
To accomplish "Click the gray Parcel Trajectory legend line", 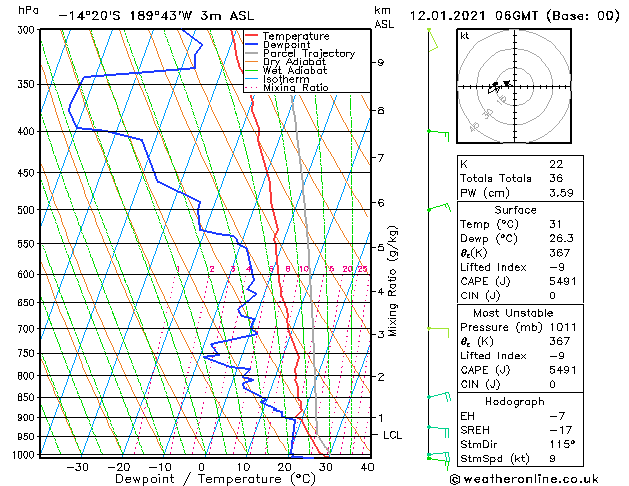I will 251,53.
